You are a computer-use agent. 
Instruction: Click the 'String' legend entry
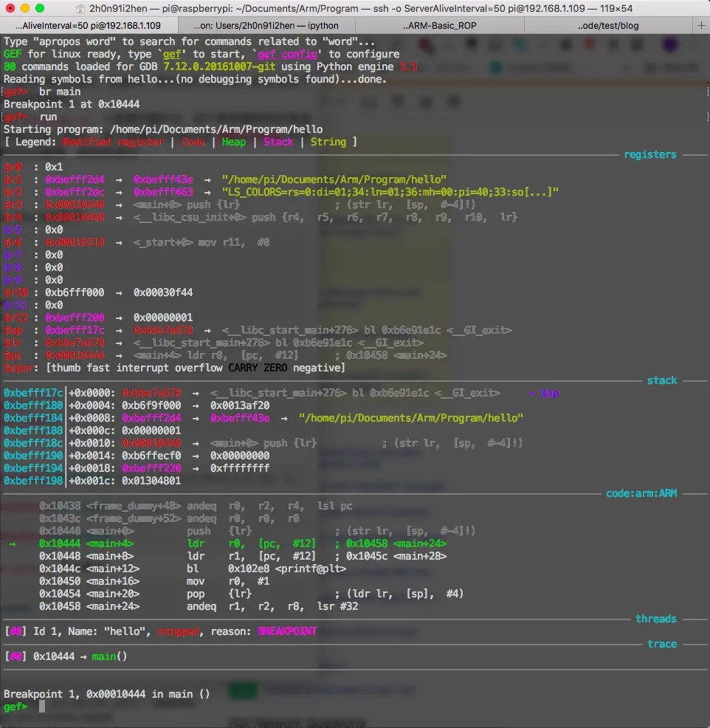(x=328, y=142)
